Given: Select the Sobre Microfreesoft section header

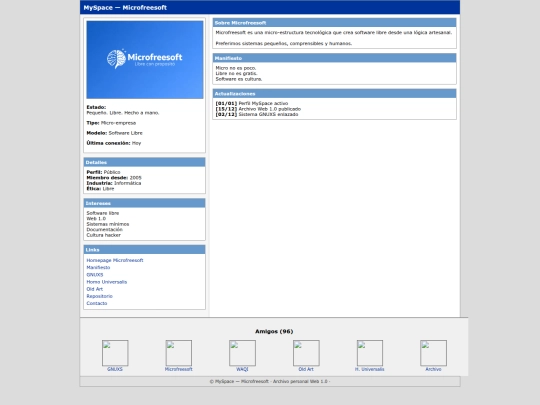Looking at the screenshot, I should click(x=334, y=23).
